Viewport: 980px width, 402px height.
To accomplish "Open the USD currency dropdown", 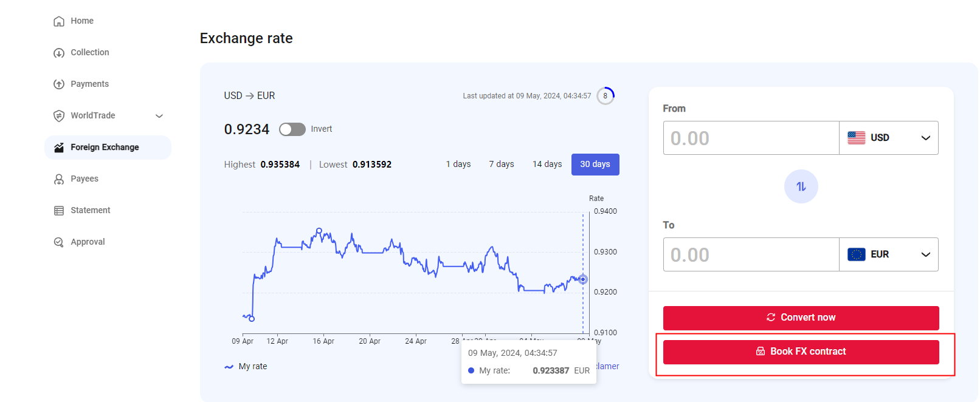I will click(x=888, y=138).
